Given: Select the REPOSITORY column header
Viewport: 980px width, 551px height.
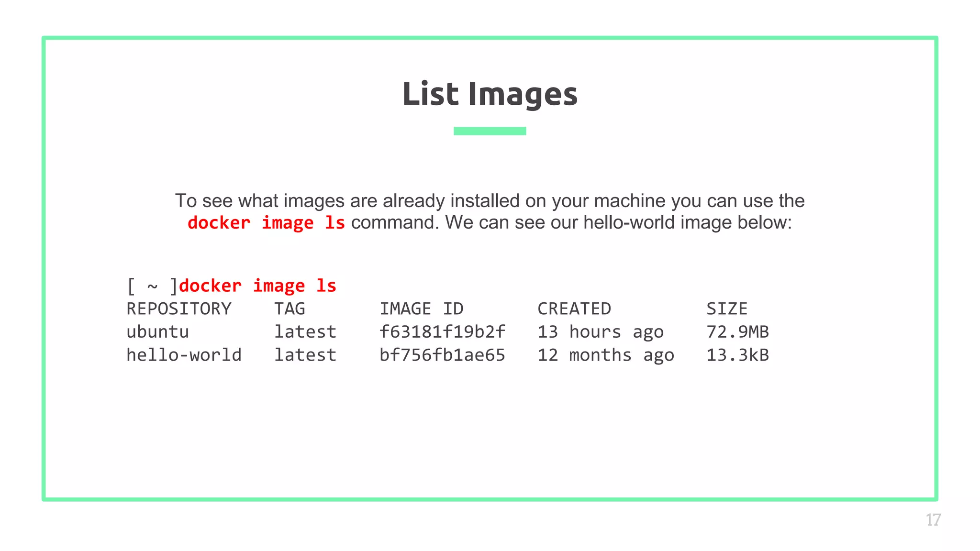Looking at the screenshot, I should click(x=179, y=309).
